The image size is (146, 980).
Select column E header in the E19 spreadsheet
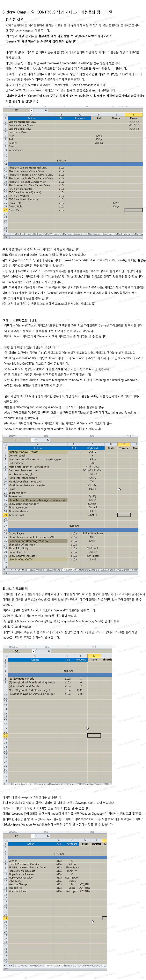[x=123, y=444]
